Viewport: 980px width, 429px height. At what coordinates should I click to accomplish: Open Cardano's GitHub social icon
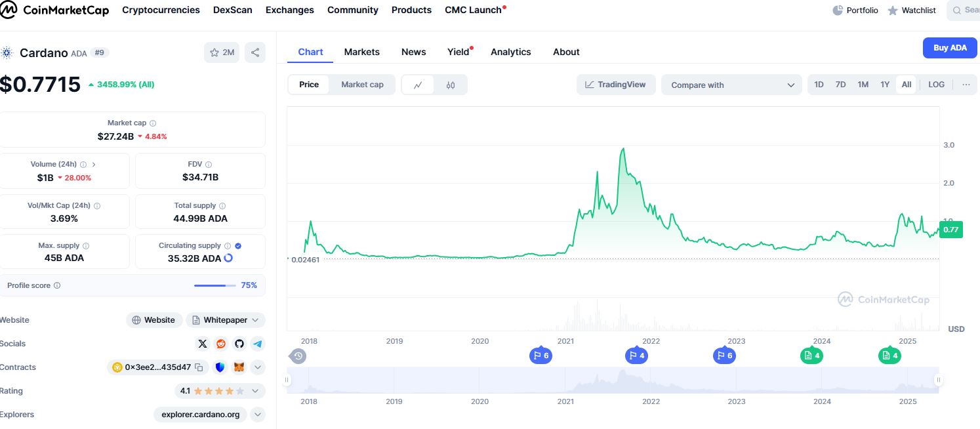pyautogui.click(x=239, y=344)
